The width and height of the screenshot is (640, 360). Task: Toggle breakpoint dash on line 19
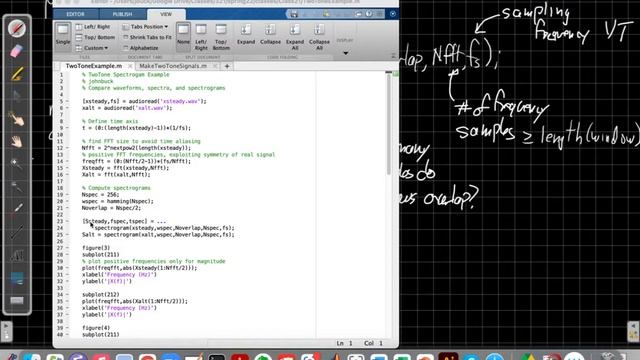pos(67,195)
